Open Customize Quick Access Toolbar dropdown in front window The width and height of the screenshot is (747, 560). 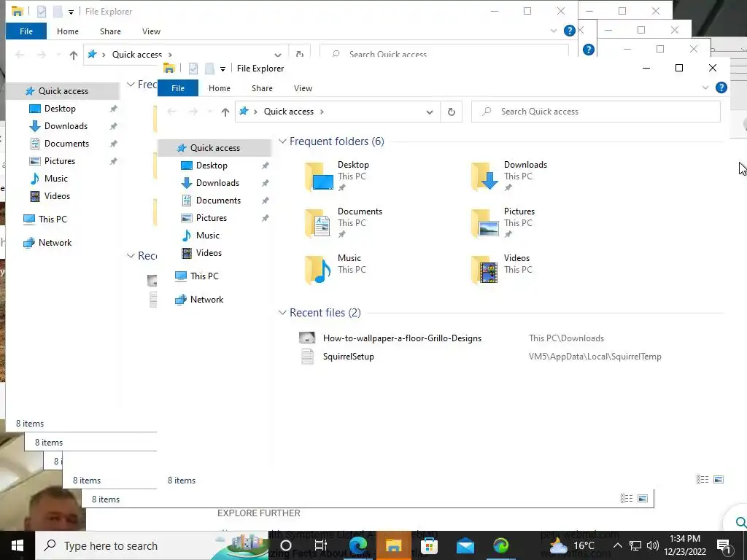[222, 69]
